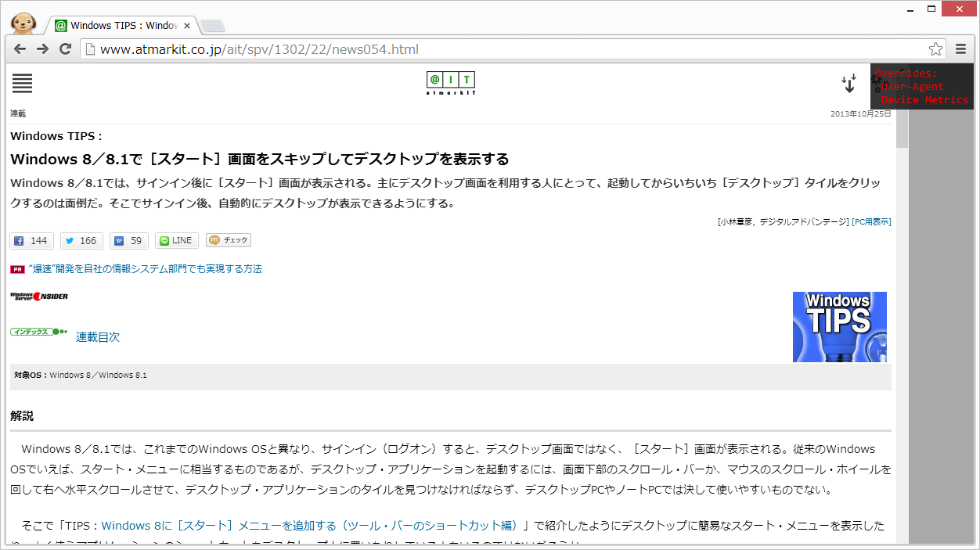Close the Windows TIPS tab

[x=187, y=25]
